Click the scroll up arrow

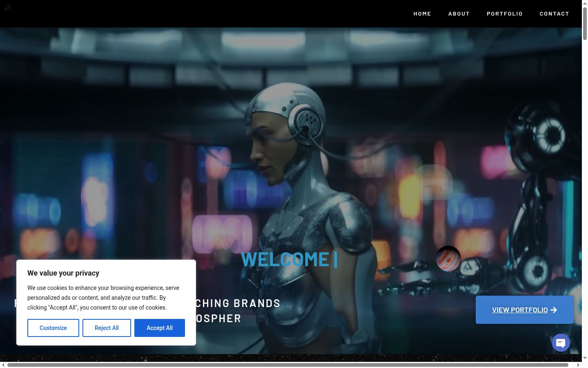pyautogui.click(x=585, y=3)
